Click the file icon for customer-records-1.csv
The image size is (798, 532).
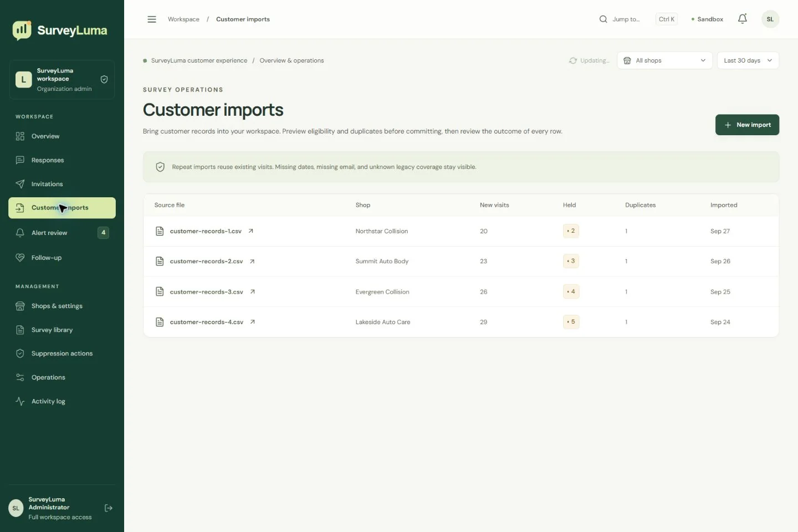coord(160,231)
